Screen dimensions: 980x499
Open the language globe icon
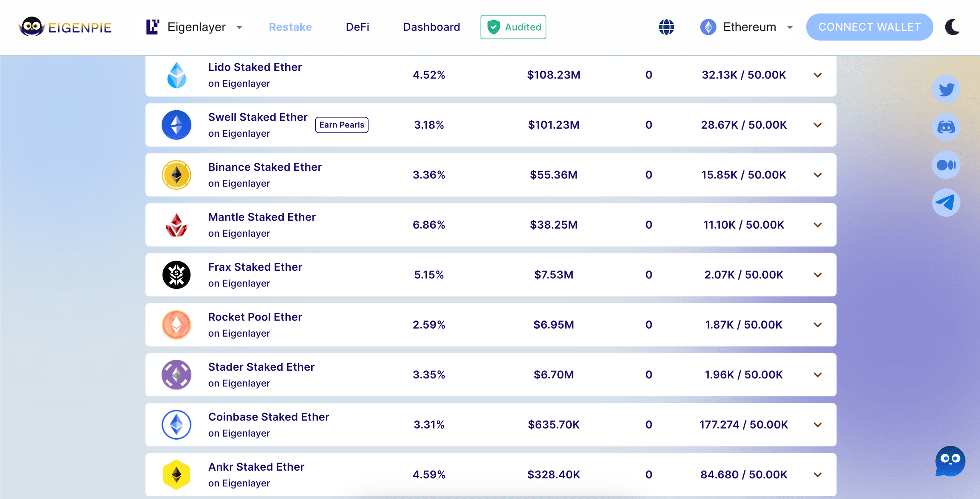coord(666,27)
